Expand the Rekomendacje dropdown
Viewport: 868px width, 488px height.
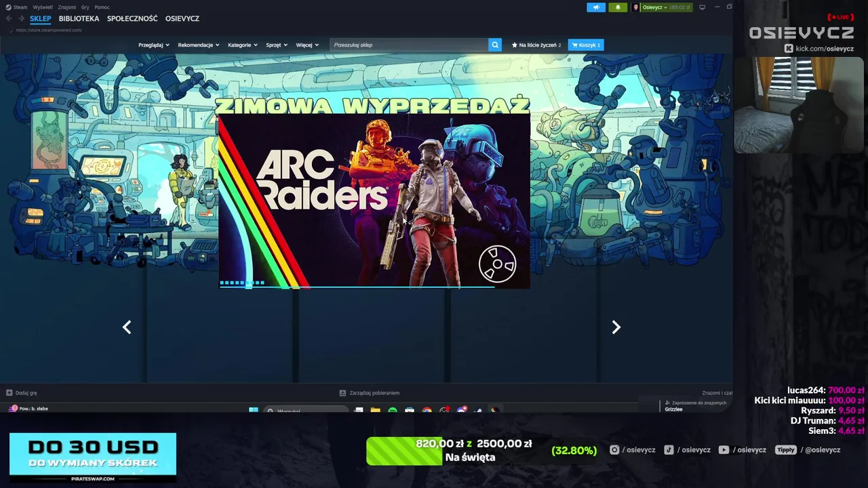199,45
